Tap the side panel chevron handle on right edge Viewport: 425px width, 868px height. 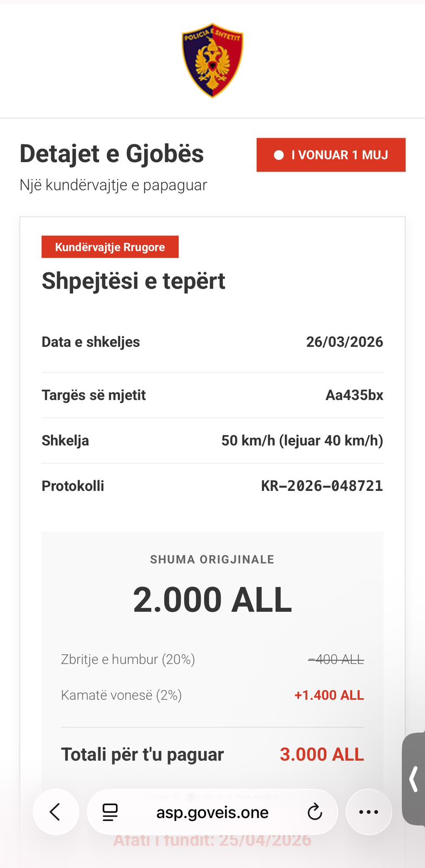pos(414,779)
